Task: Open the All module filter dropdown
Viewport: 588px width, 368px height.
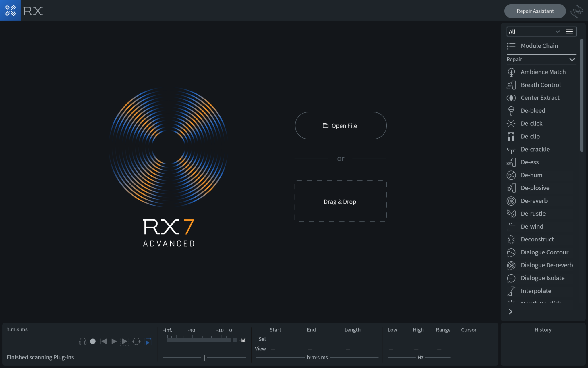Action: 534,32
